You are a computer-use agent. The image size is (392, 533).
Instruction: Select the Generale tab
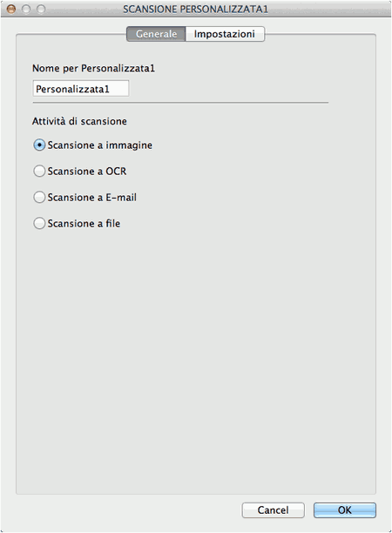[x=156, y=34]
